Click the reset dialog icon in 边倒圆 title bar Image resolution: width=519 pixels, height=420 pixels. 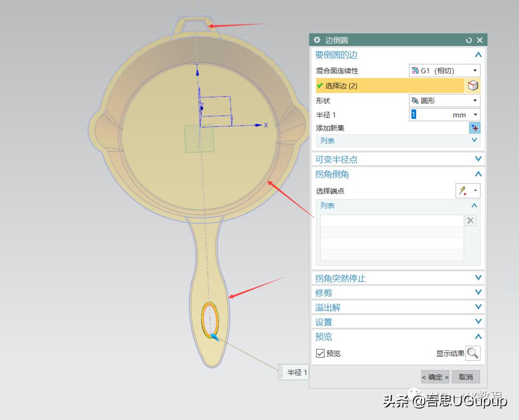pyautogui.click(x=469, y=40)
